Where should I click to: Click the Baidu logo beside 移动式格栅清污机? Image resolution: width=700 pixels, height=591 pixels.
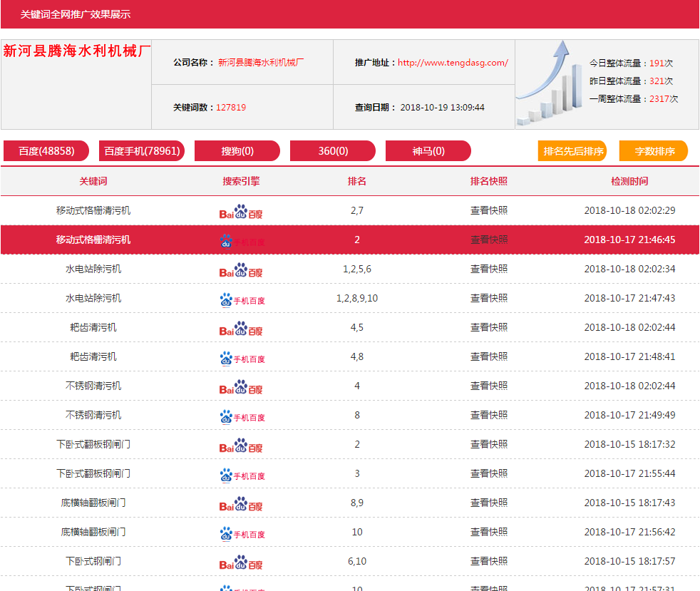(x=242, y=211)
